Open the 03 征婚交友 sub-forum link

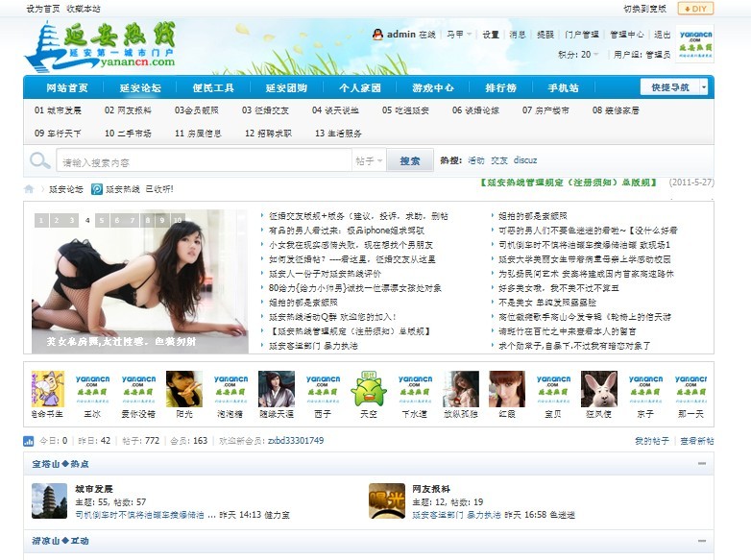coord(265,110)
